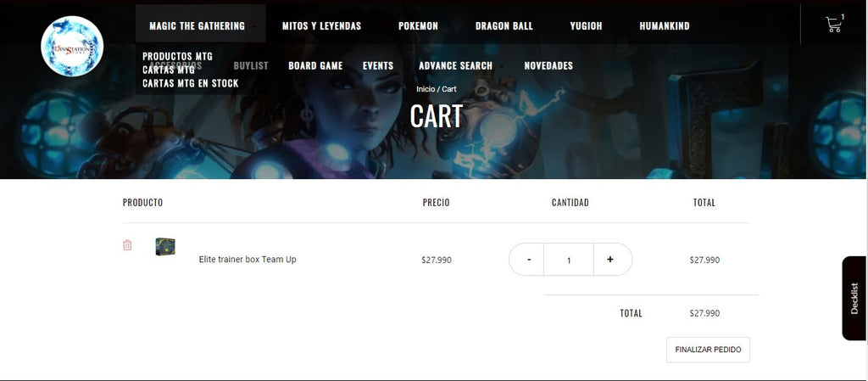
Task: Decrease quantity with the minus button
Action: click(x=529, y=259)
